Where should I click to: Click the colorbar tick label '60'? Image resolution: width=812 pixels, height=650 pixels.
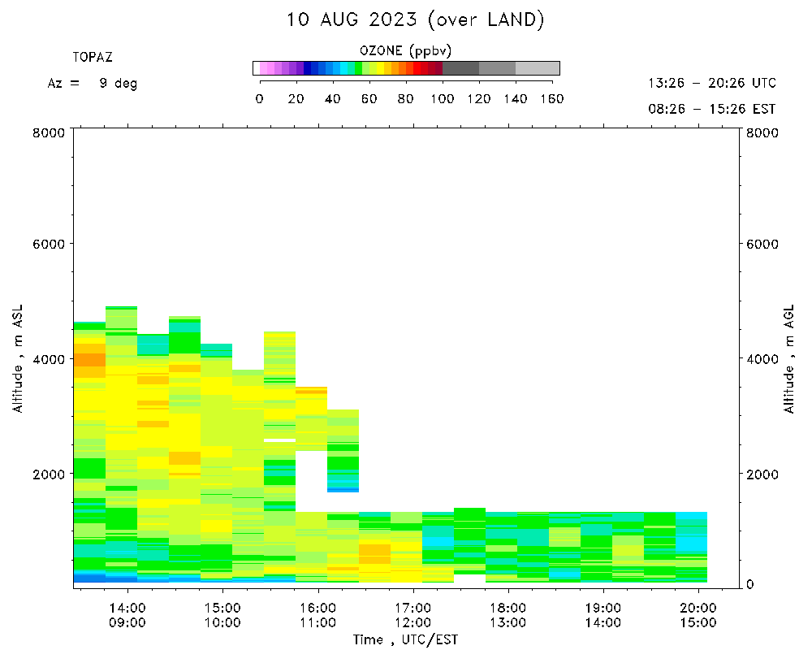pos(369,99)
